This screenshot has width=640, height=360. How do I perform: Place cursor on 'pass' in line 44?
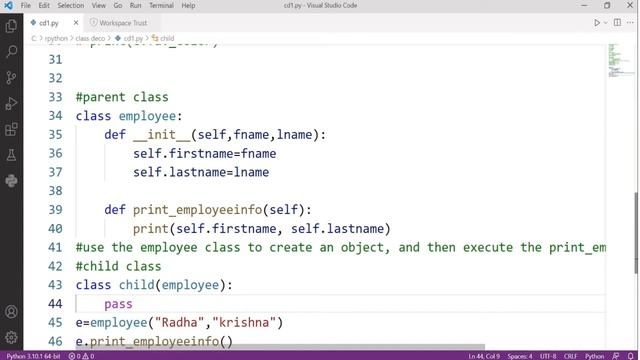[118, 304]
